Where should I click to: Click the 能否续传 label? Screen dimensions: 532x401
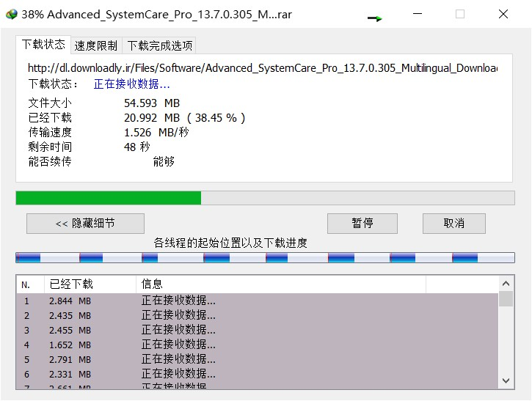[x=50, y=161]
